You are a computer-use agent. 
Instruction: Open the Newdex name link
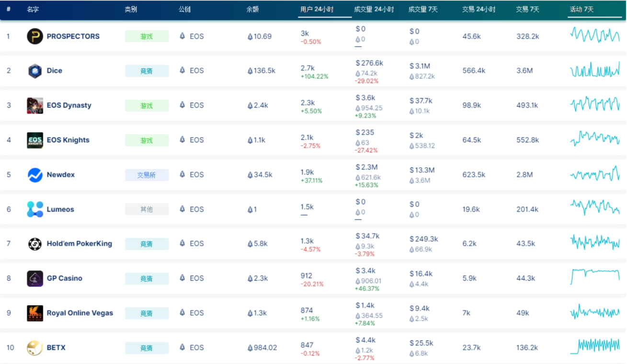coord(61,174)
